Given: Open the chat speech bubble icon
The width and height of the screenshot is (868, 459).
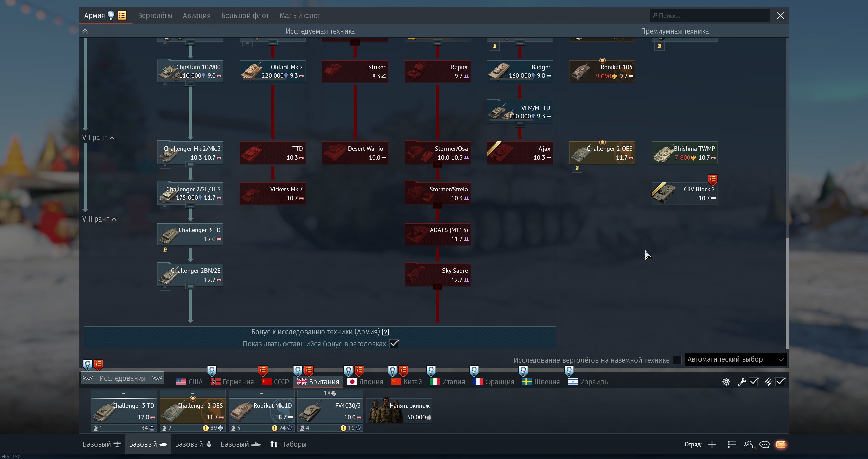Looking at the screenshot, I should point(764,444).
